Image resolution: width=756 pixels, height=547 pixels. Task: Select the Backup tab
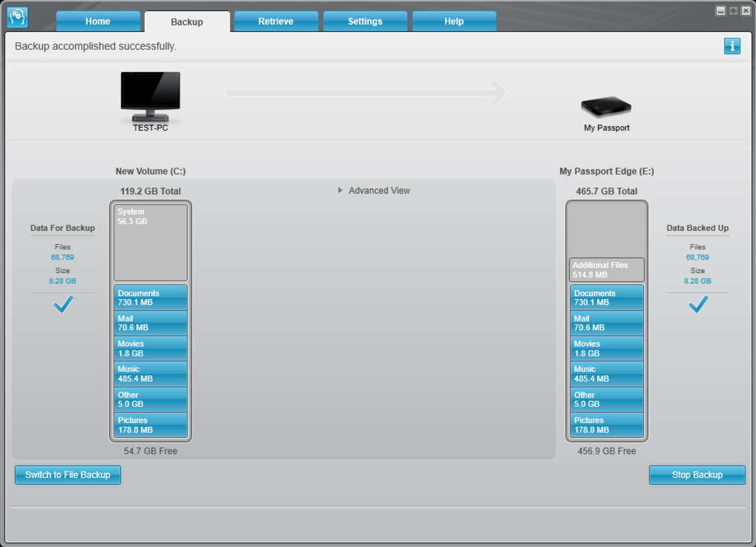[187, 22]
